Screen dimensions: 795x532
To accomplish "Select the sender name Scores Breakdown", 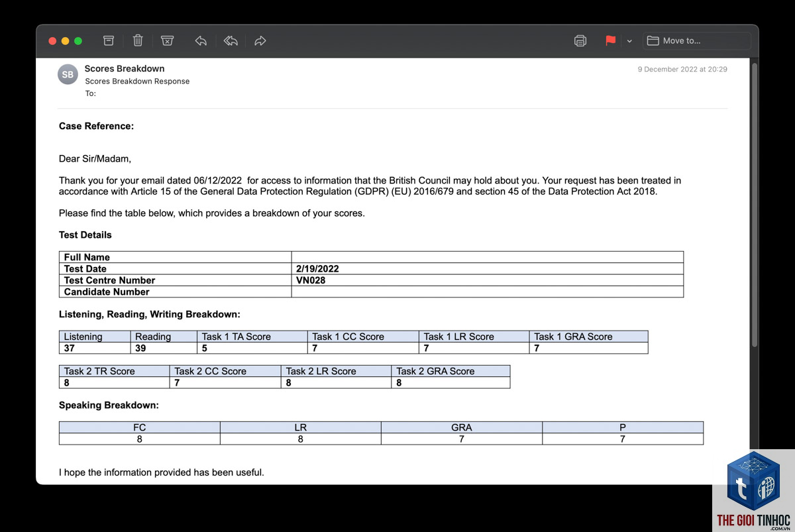I will (125, 68).
